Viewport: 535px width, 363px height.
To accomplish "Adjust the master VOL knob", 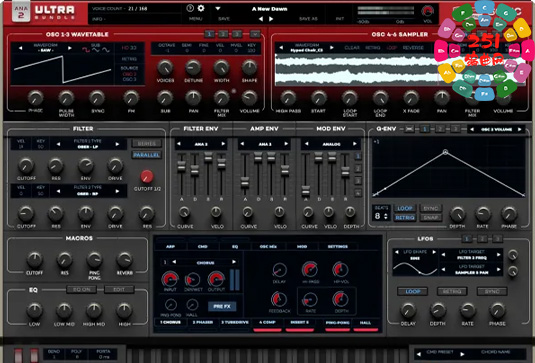I will tap(428, 11).
